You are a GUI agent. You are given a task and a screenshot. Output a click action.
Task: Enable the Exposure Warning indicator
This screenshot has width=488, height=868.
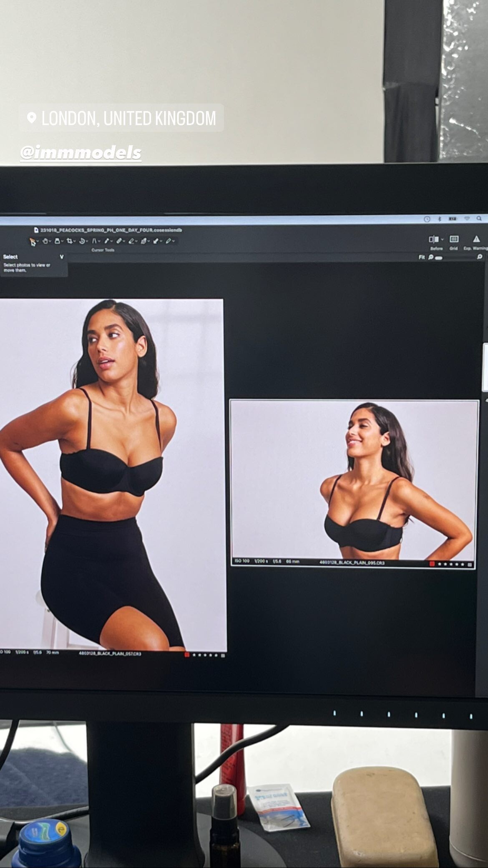point(475,239)
